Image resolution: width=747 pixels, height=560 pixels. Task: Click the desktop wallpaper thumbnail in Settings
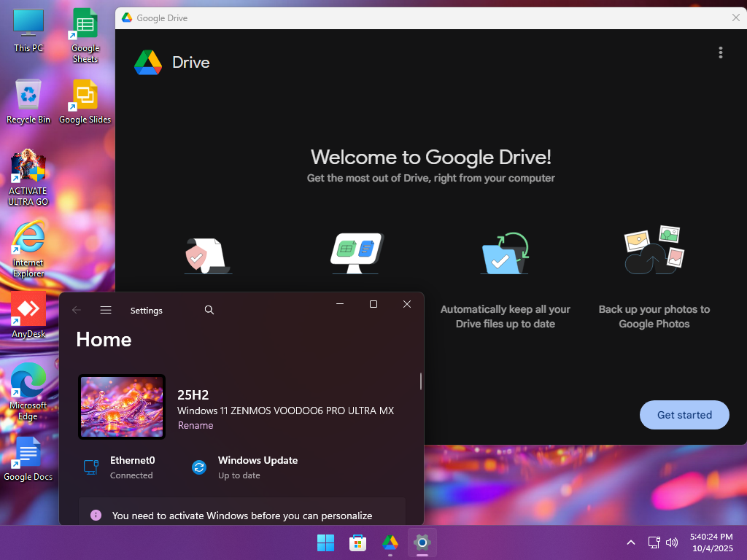(x=122, y=407)
